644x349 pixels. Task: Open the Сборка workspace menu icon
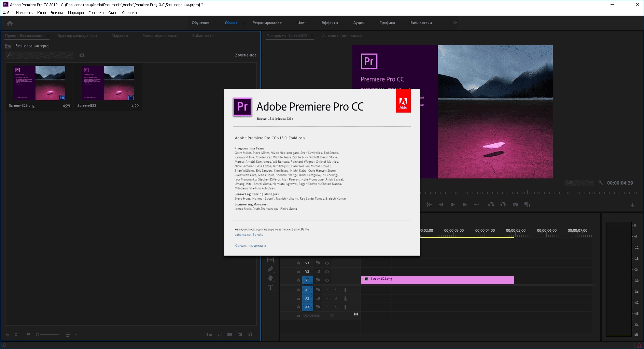(x=243, y=23)
